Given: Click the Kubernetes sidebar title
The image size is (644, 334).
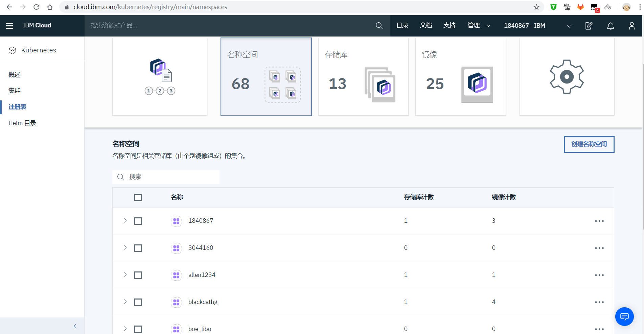Looking at the screenshot, I should [39, 50].
